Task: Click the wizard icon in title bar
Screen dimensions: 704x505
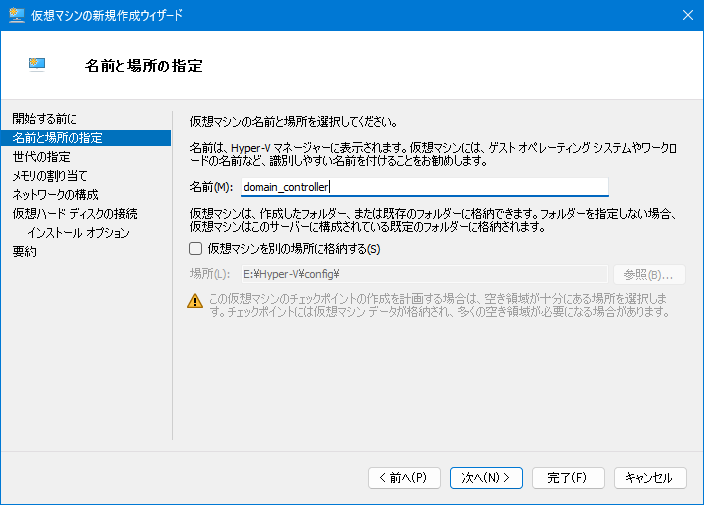Action: click(17, 15)
